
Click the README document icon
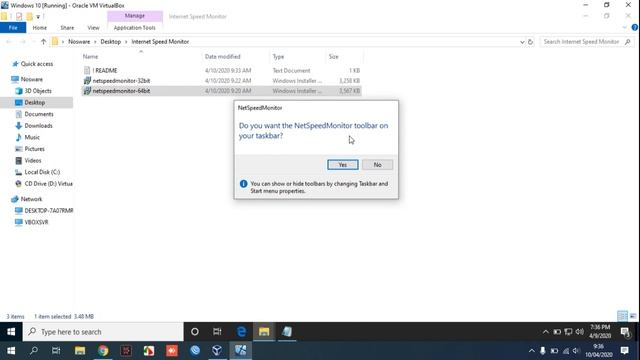click(x=87, y=71)
